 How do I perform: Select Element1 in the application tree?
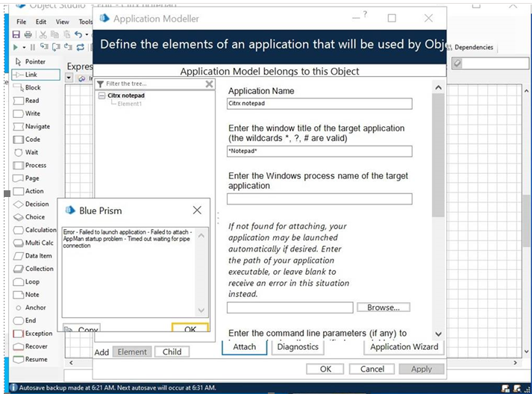[x=130, y=104]
